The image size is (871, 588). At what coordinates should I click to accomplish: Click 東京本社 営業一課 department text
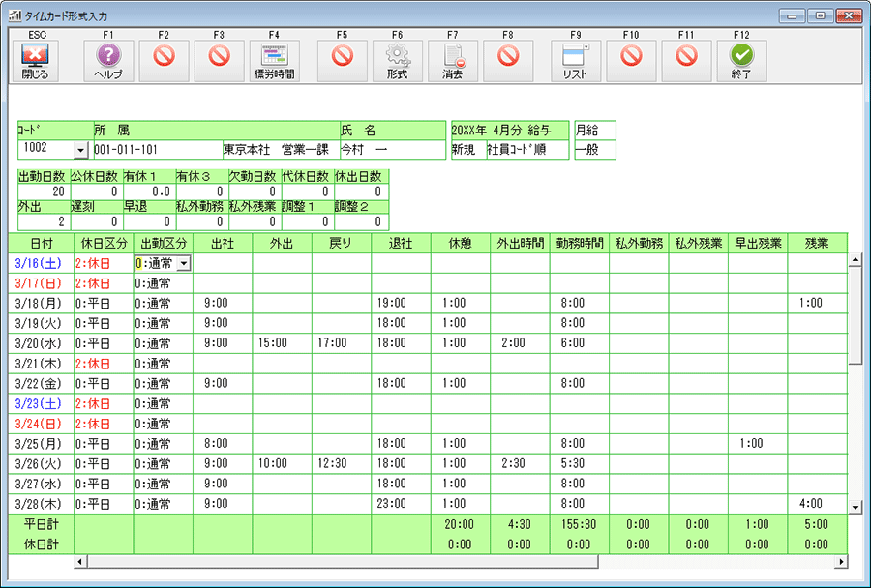pos(276,149)
